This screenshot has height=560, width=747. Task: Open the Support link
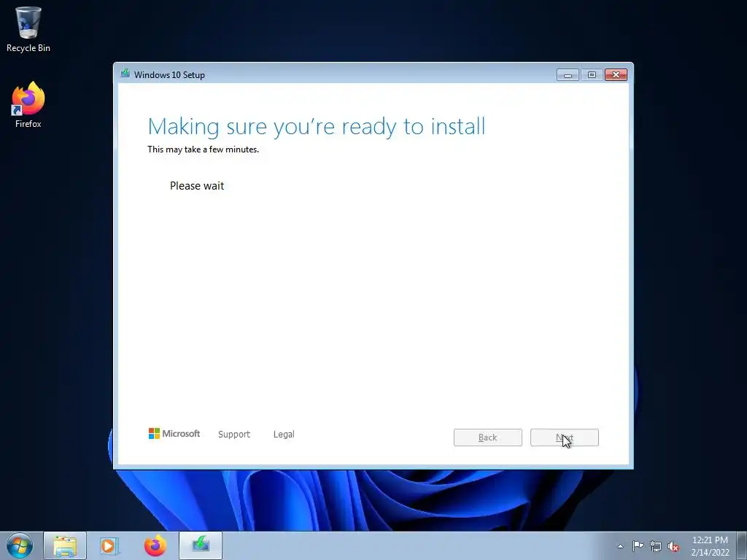[234, 435]
